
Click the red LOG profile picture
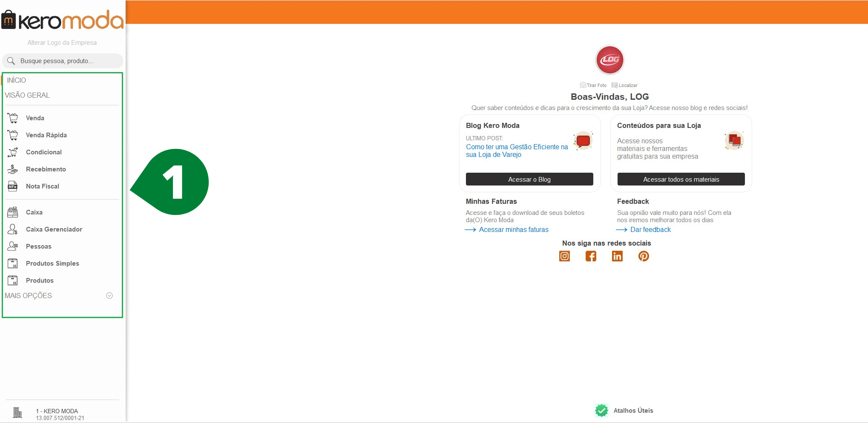[x=609, y=60]
